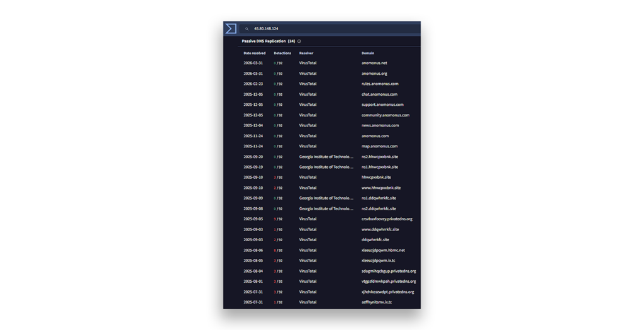This screenshot has width=644, height=330.
Task: Open community.anomonus.com domain link
Action: pyautogui.click(x=386, y=115)
